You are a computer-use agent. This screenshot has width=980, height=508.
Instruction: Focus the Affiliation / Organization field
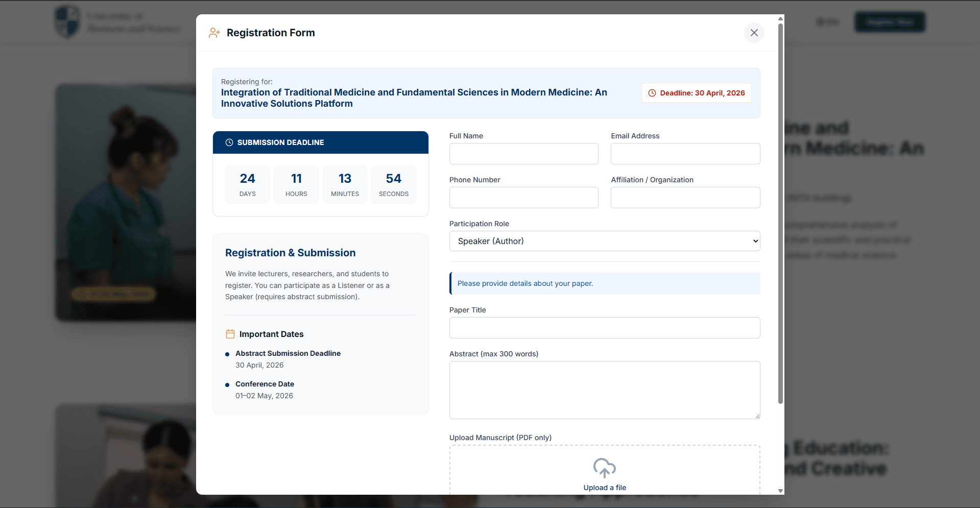685,198
